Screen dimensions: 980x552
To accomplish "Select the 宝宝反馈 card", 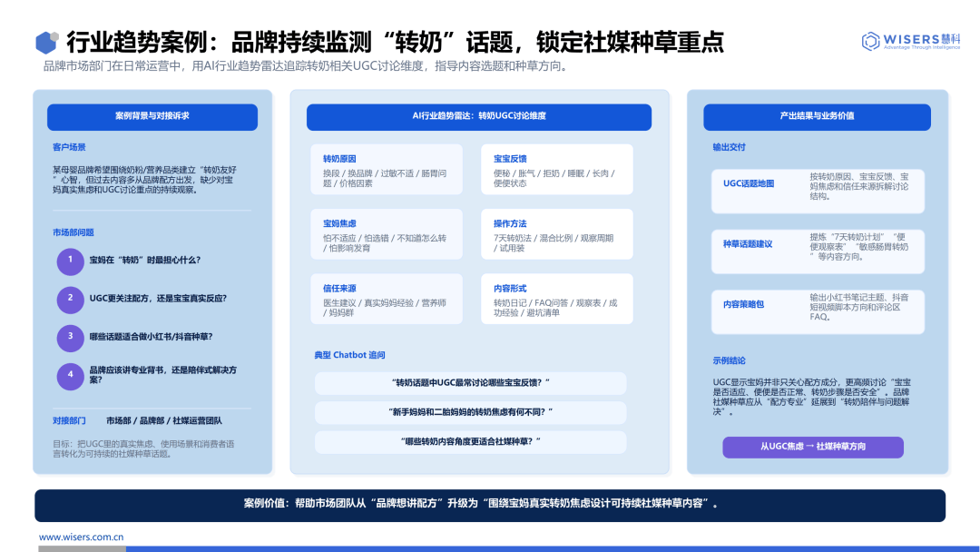I will (557, 170).
